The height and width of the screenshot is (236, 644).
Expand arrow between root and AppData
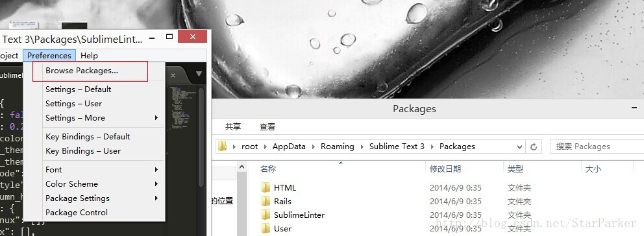265,147
